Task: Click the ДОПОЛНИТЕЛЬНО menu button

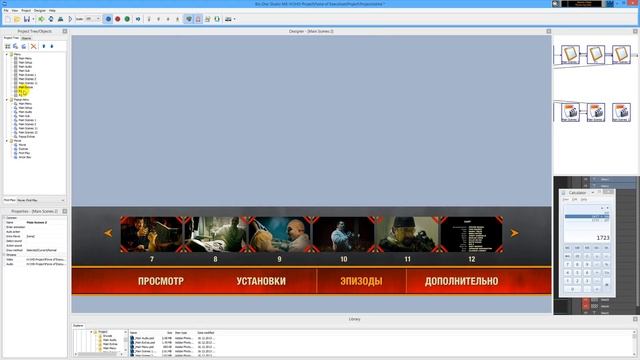Action: point(461,281)
